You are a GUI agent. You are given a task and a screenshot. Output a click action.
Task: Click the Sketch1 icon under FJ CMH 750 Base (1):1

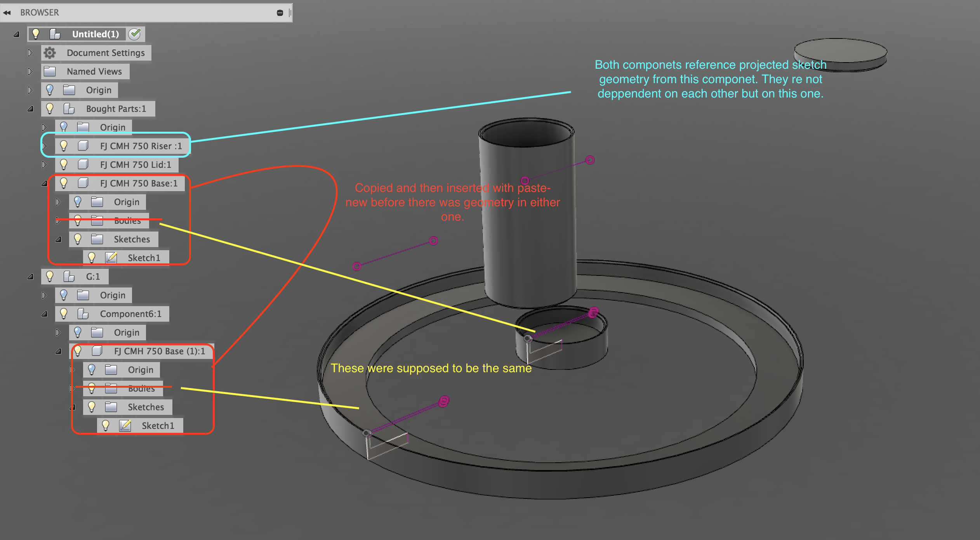(125, 426)
